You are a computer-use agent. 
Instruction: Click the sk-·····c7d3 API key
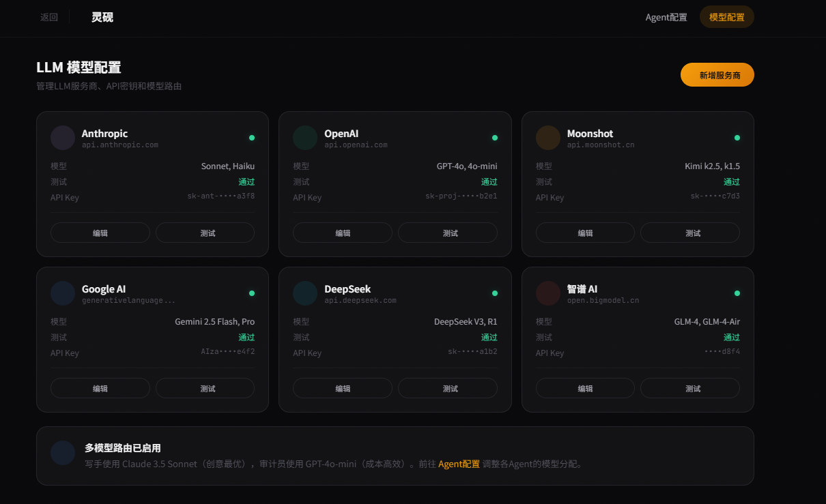(715, 196)
